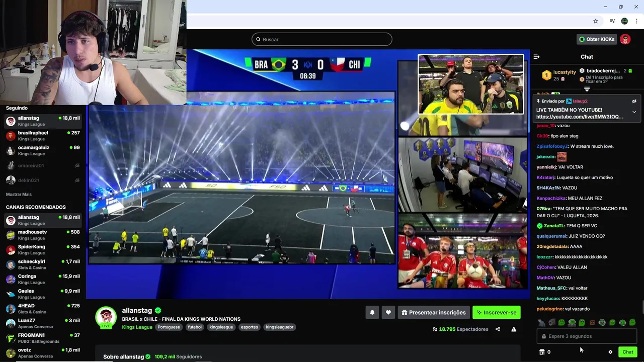This screenshot has height=362, width=644.
Task: Select the futebol tag
Action: tap(195, 327)
